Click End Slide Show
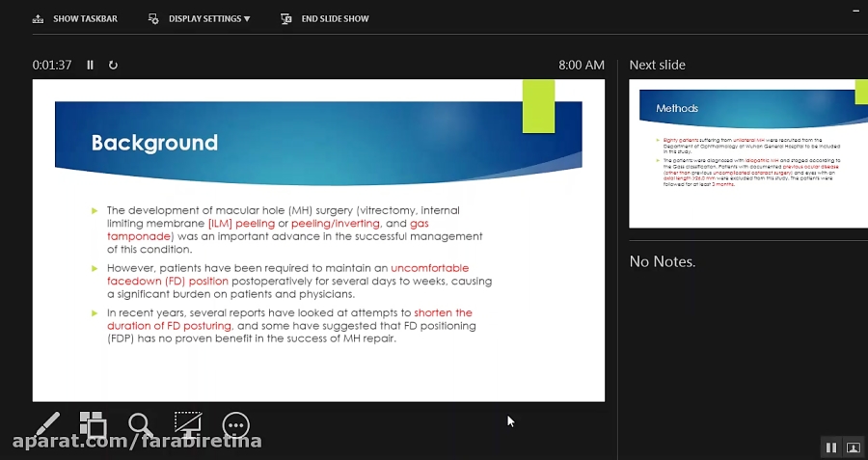The width and height of the screenshot is (868, 460). 324,18
